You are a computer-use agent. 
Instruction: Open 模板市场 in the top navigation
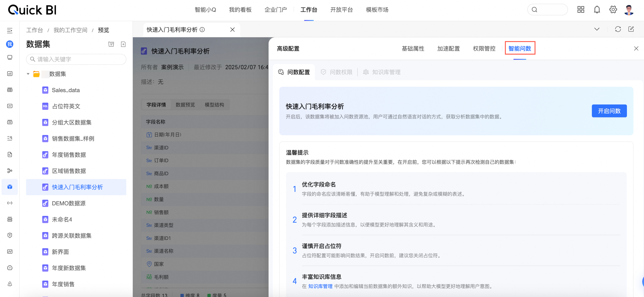377,10
